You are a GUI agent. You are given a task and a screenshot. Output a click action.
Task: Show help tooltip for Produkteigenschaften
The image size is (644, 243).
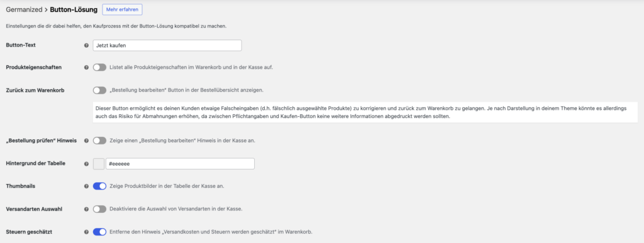[86, 68]
